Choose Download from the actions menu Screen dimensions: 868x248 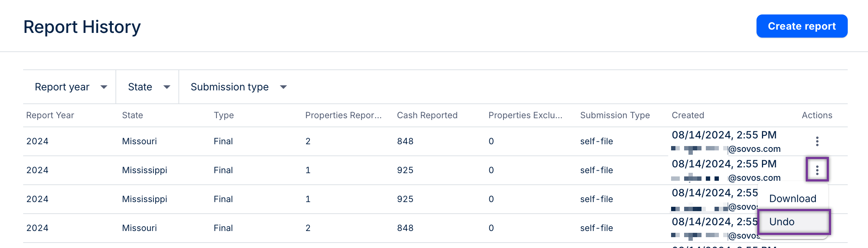tap(792, 198)
